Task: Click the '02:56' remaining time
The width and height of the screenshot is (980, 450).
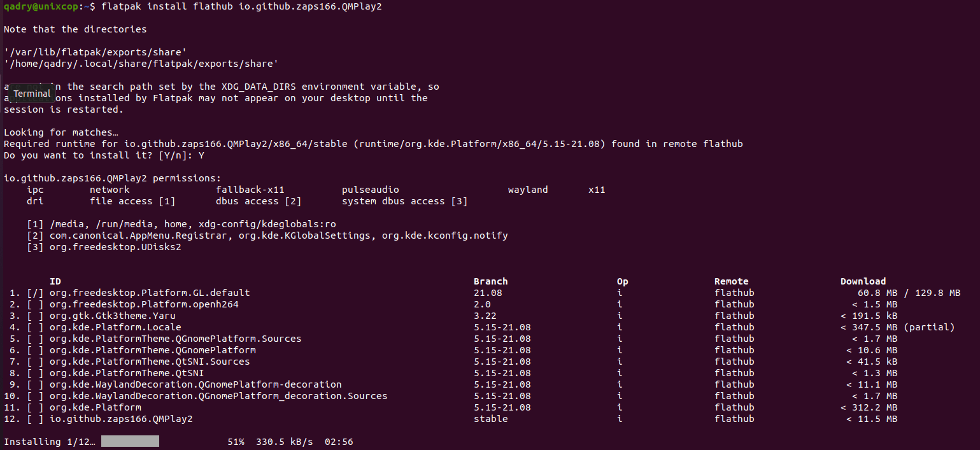Action: [339, 442]
